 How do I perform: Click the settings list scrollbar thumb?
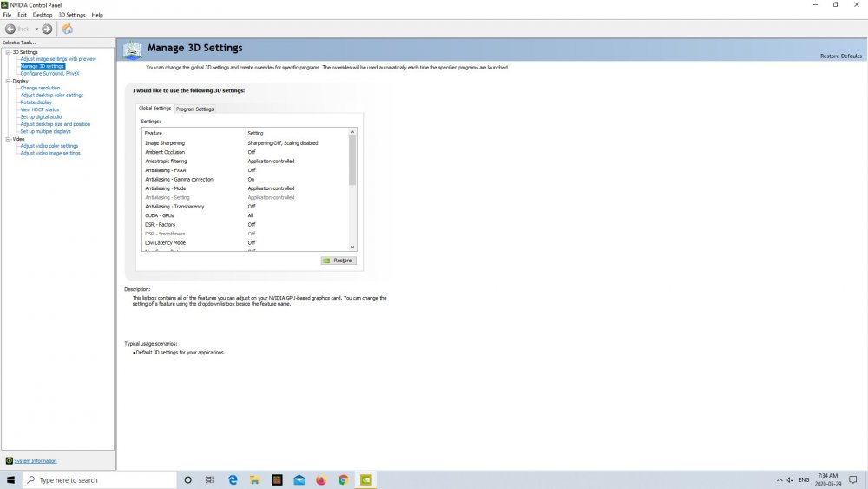point(352,160)
